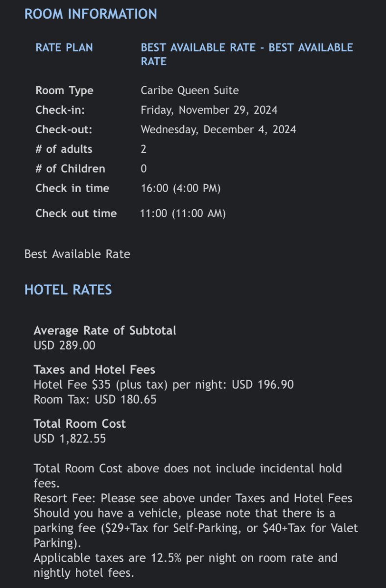386x588 pixels.
Task: Click the bold Total Room Cost heading
Action: pos(80,424)
